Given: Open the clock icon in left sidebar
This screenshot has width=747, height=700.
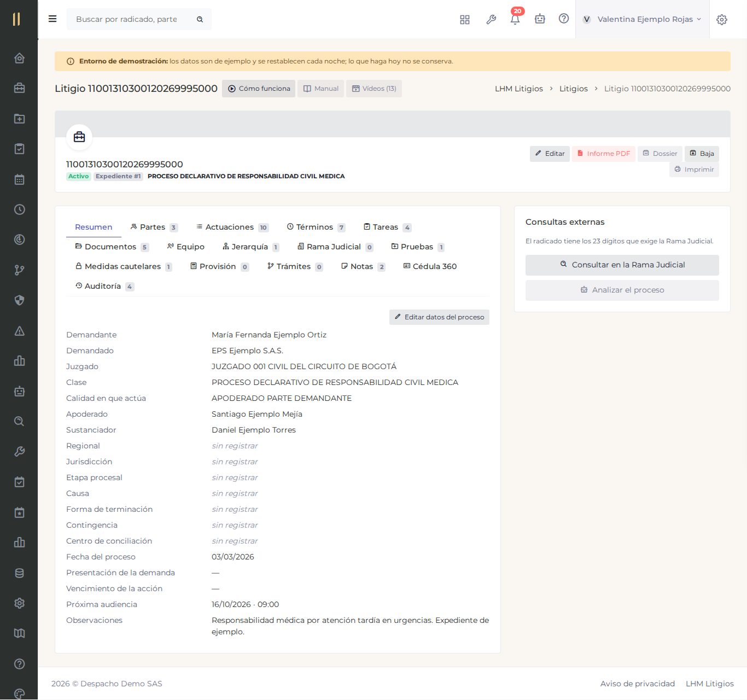Looking at the screenshot, I should tap(19, 209).
